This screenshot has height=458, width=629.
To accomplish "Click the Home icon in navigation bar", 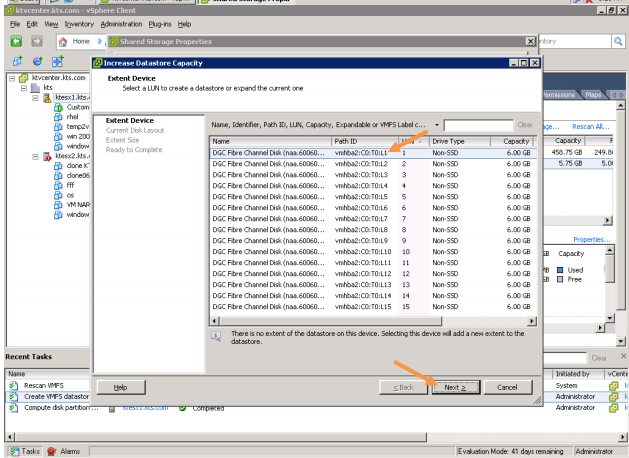I will (x=63, y=41).
